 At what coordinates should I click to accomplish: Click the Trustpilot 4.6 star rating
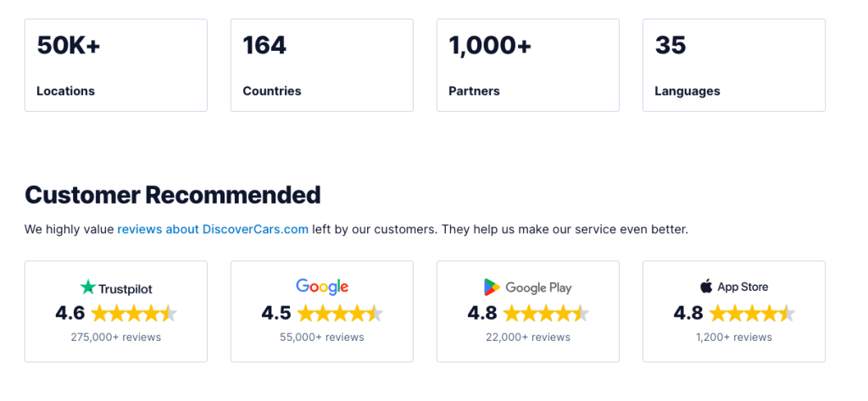[134, 314]
